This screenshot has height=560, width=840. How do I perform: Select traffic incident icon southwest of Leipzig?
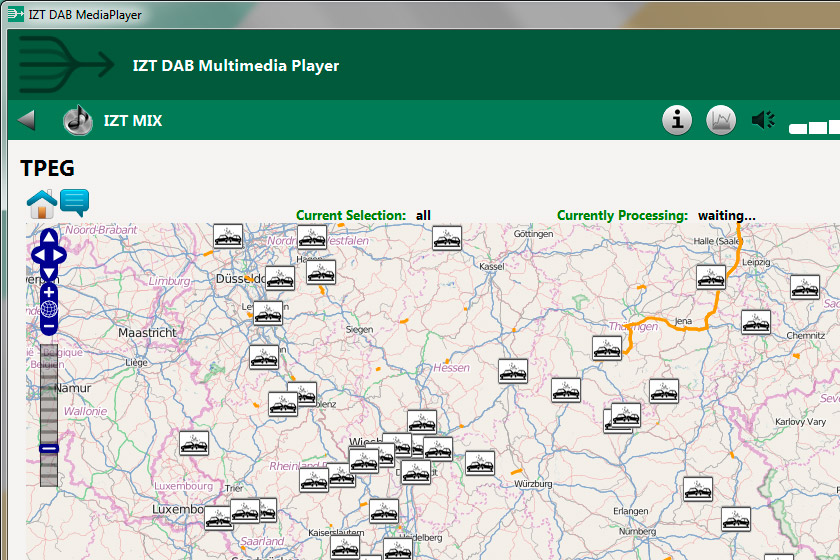click(711, 277)
